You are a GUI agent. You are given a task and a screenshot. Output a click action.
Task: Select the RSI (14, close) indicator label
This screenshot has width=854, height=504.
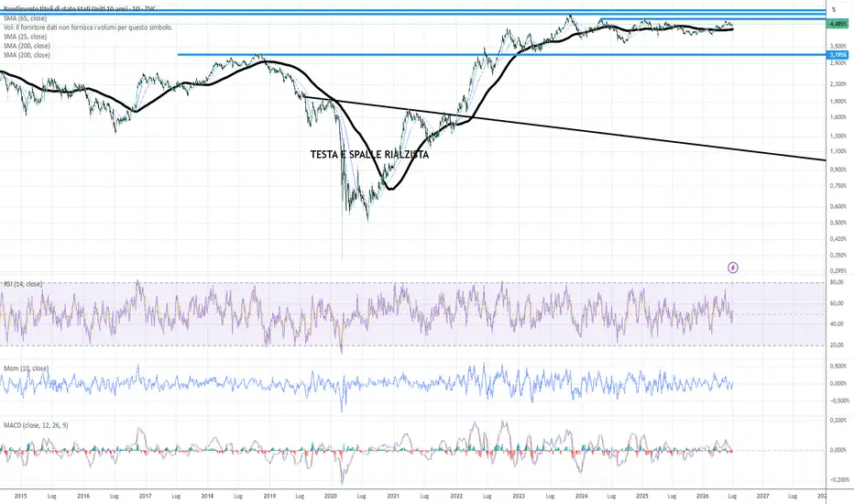click(x=23, y=284)
